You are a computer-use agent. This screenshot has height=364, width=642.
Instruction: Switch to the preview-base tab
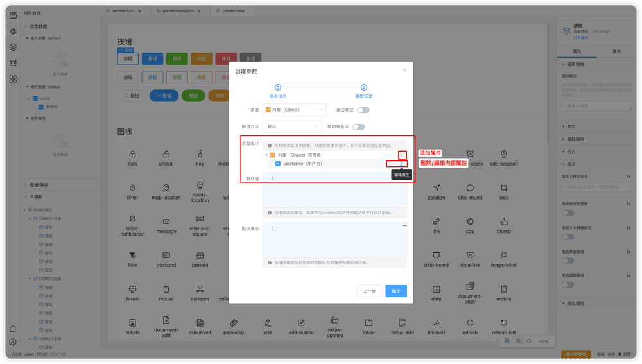pyautogui.click(x=233, y=11)
